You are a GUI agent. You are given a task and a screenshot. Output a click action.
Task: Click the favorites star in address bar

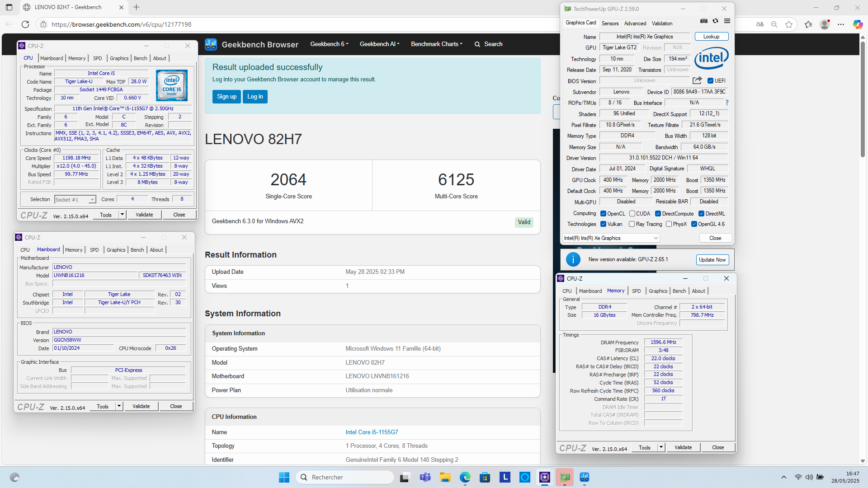(789, 24)
